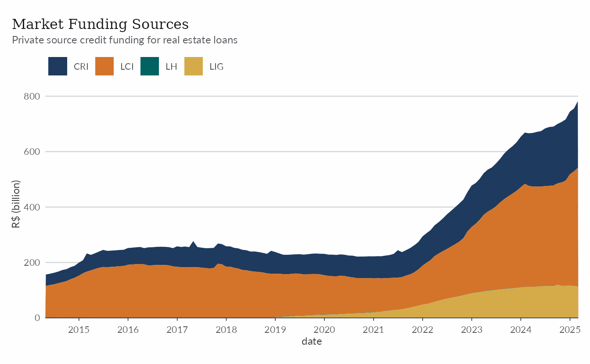Click the x-axis label '2018'
Viewport: 590px width, 364px height.
(x=226, y=329)
